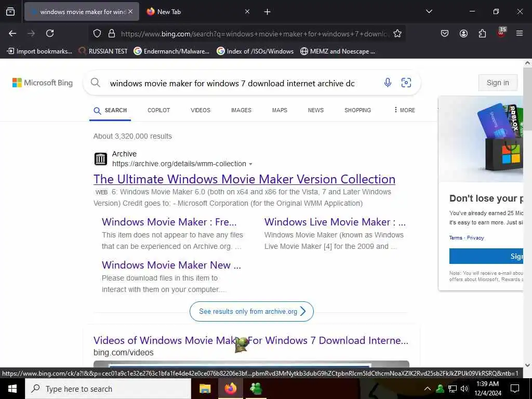
Task: Open Import bookmarks bookmark
Action: point(39,51)
